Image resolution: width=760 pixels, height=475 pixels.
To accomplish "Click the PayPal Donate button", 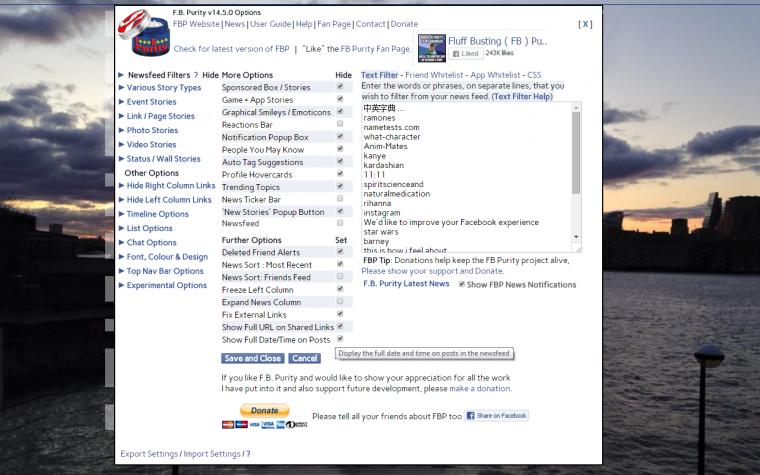I will click(x=264, y=410).
